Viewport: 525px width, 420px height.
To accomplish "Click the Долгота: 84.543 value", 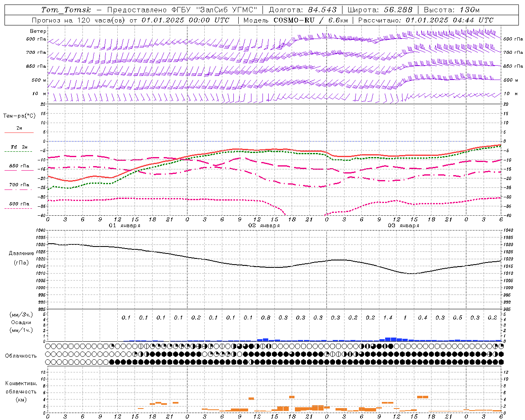I will coord(303,10).
